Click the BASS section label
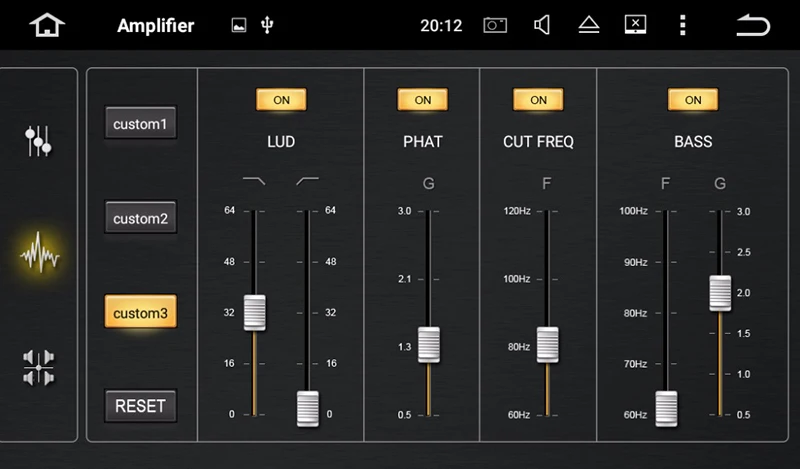The image size is (800, 469). point(693,141)
